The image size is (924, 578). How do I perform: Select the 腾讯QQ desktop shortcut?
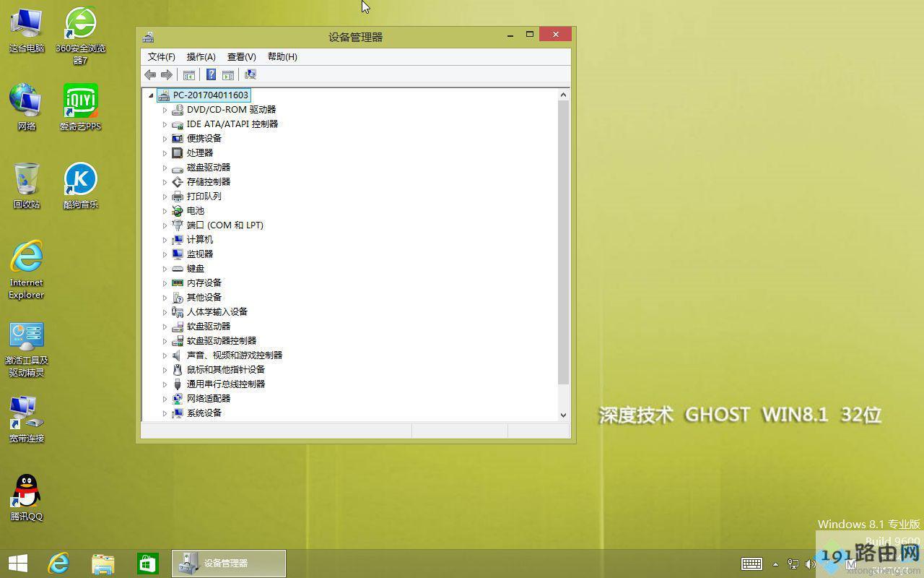click(x=27, y=498)
